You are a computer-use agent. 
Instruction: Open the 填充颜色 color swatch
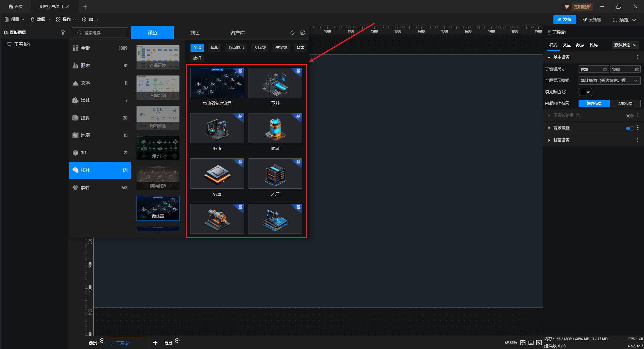(x=585, y=92)
